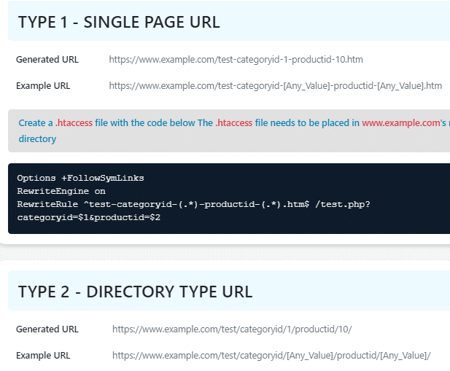Screen dimensions: 450x371
Task: Select the Type 2 example URL text
Action: (271, 356)
